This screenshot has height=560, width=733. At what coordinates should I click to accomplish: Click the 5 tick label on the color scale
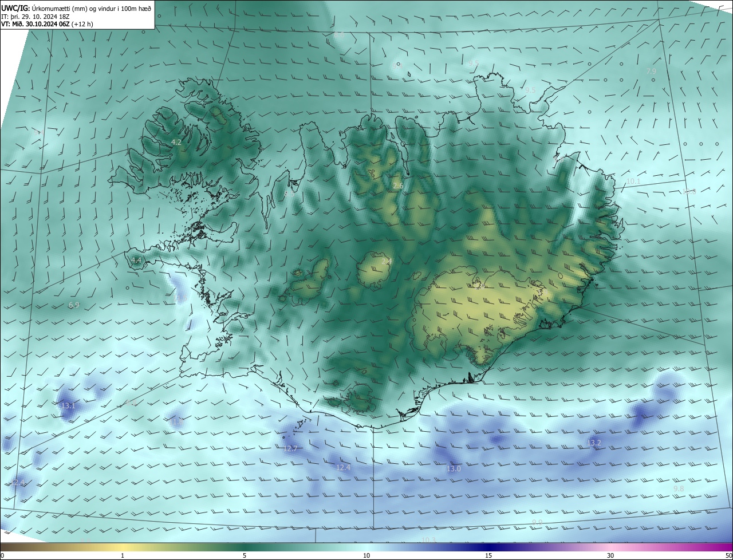coord(245,556)
